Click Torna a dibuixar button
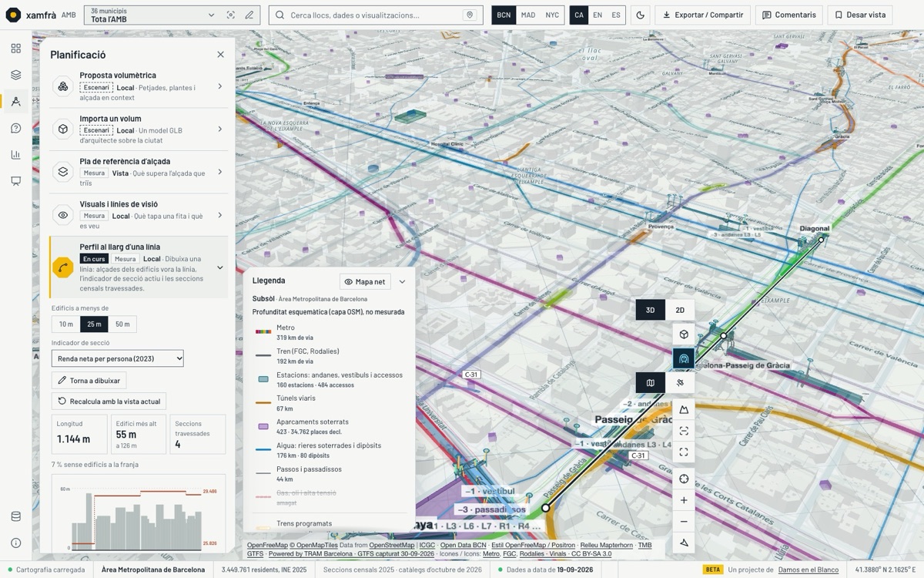Screen dimensions: 924x578 tap(89, 381)
